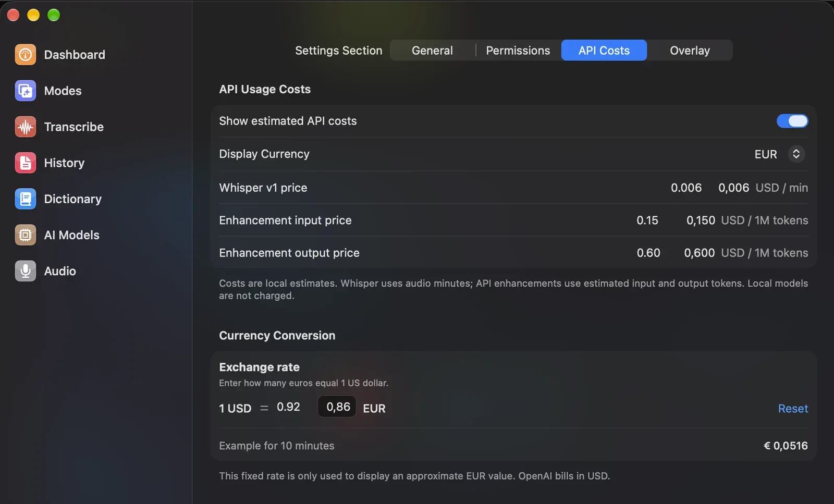Image resolution: width=834 pixels, height=504 pixels.
Task: Open the Display Currency EUR dropdown
Action: (779, 154)
